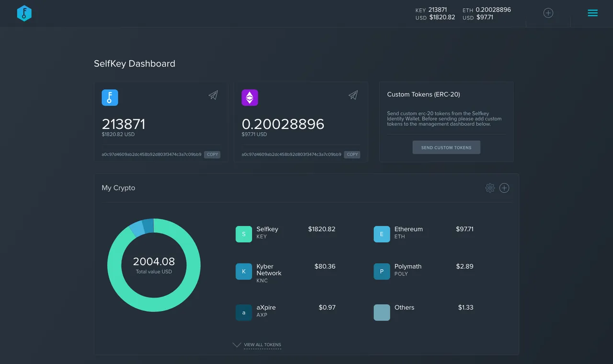Click the Selfkey S token badge

[244, 234]
